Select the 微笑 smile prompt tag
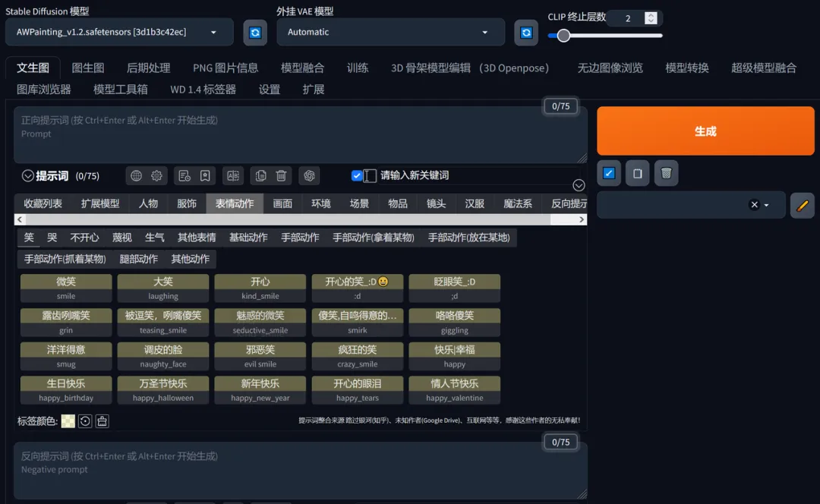This screenshot has height=504, width=820. click(x=65, y=288)
